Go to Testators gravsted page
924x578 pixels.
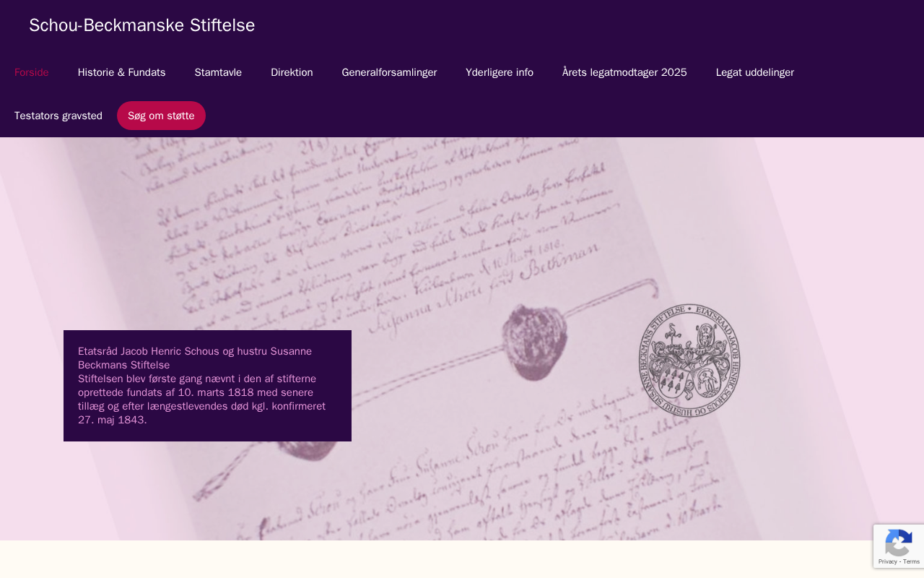tap(58, 116)
